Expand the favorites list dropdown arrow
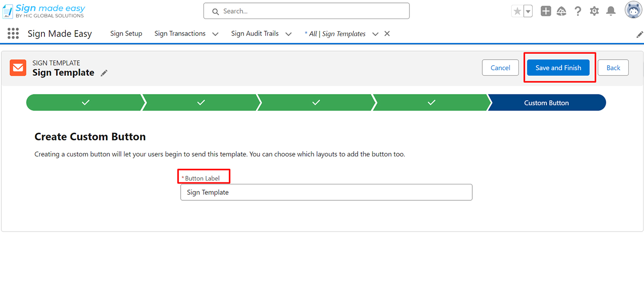644x301 pixels. click(x=528, y=11)
